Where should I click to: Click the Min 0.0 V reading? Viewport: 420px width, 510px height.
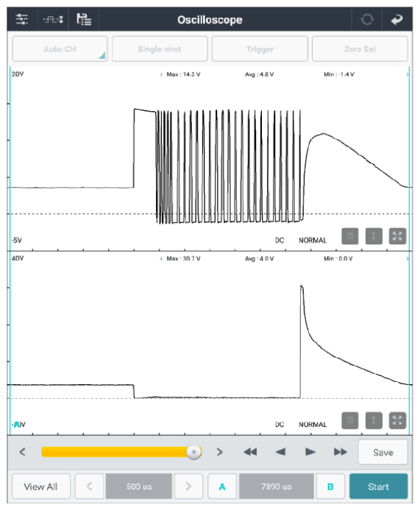pyautogui.click(x=338, y=258)
